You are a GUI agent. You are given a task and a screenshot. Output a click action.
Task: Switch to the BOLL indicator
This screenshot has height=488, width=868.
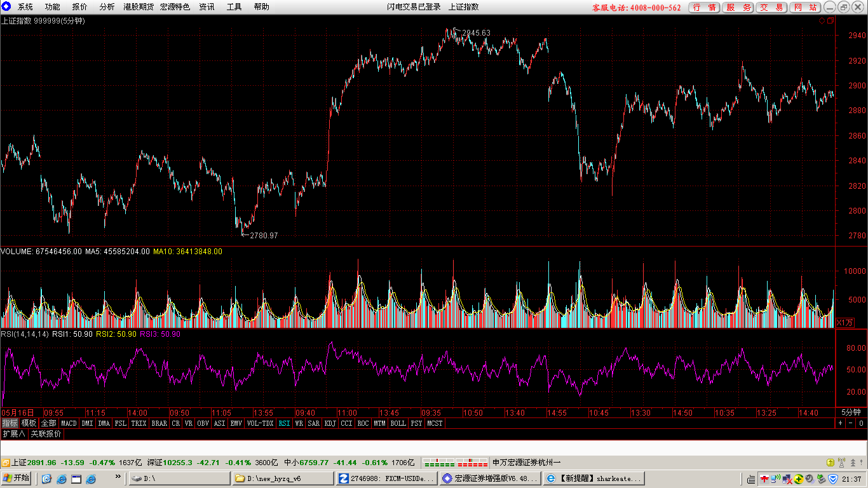click(398, 423)
